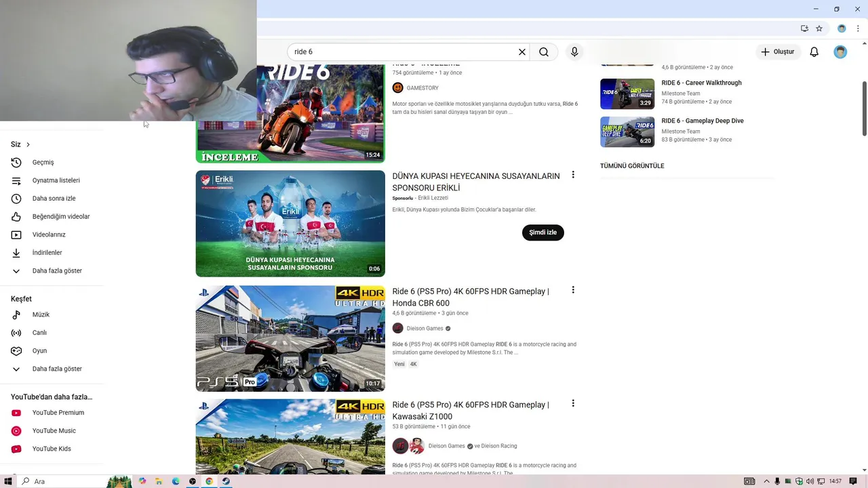Open Windows notification center icon
868x488 pixels.
point(853,481)
